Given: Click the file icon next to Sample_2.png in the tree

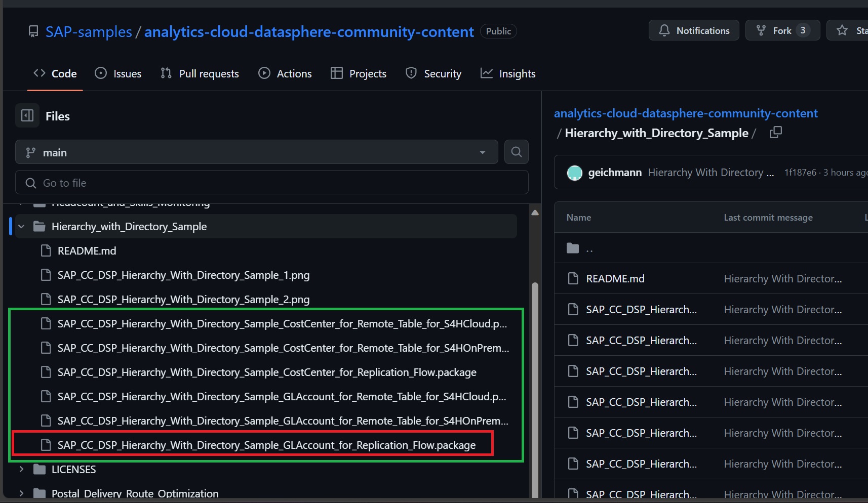Looking at the screenshot, I should (46, 299).
